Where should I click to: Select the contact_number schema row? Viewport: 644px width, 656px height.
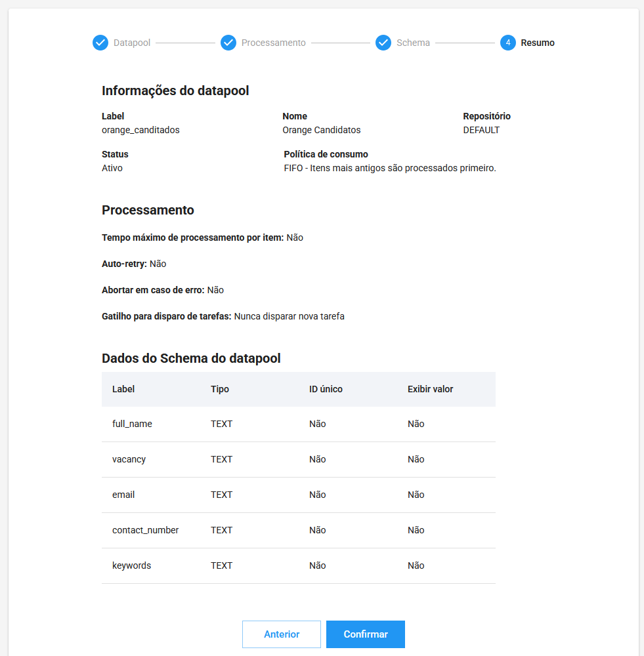[145, 530]
